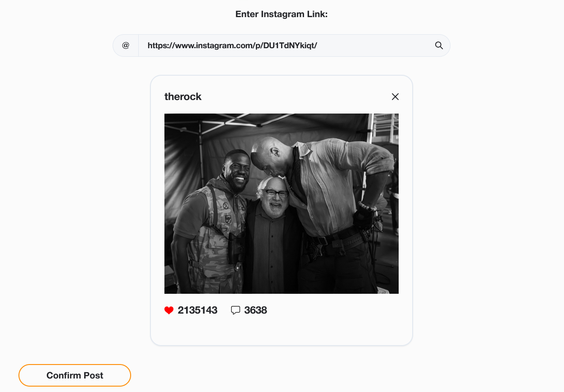Click the beaded bracelet in the photo
Image resolution: width=564 pixels, height=392 pixels.
tap(367, 207)
